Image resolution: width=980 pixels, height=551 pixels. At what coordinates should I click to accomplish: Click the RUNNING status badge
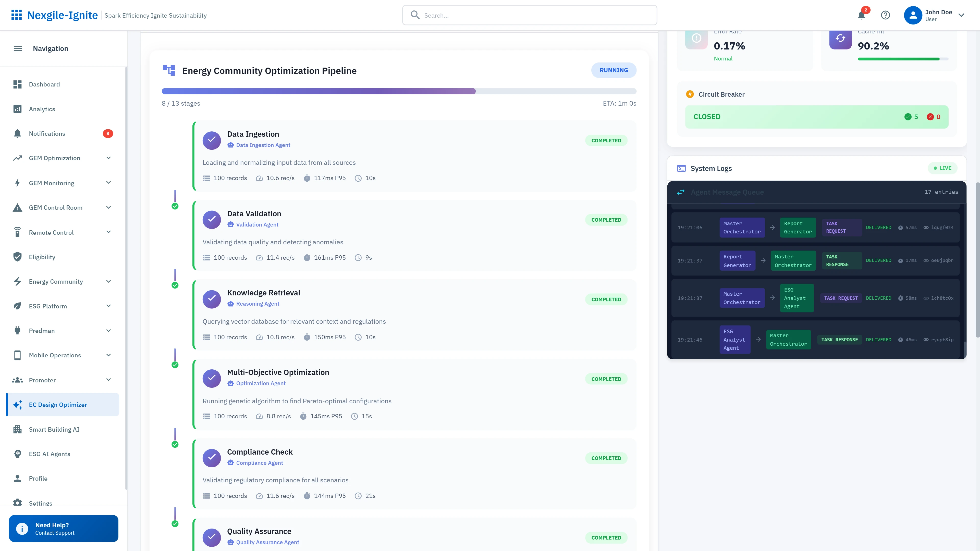[x=614, y=70]
